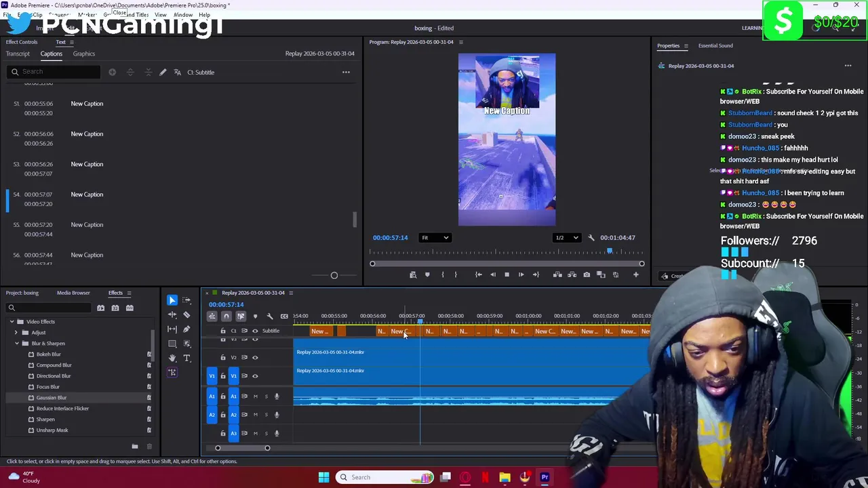The image size is (868, 488).
Task: Select the Slip tool
Action: 172,329
